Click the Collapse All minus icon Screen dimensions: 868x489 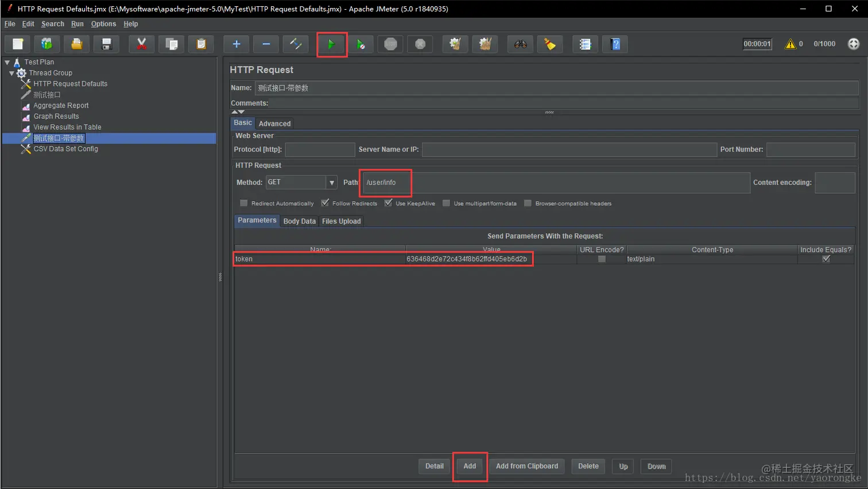(x=266, y=44)
